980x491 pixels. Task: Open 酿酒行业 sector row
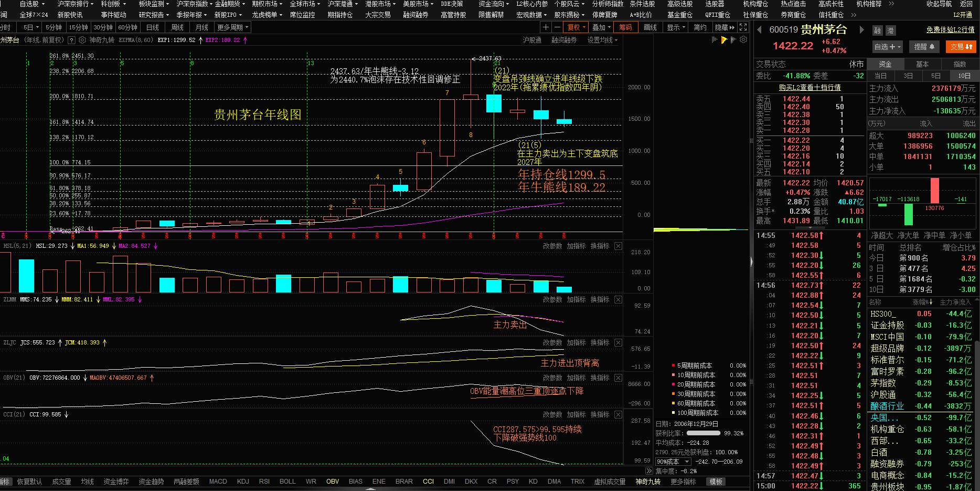pyautogui.click(x=922, y=406)
